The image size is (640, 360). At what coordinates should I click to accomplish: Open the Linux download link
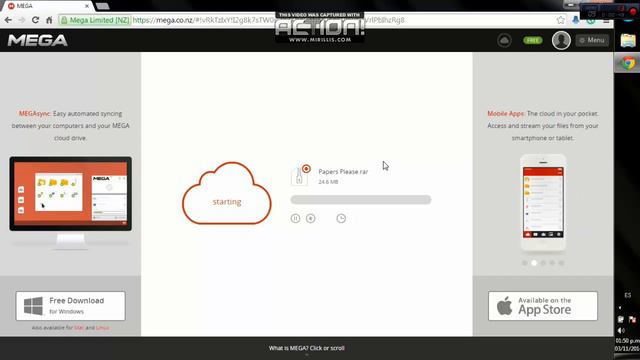tap(102, 328)
